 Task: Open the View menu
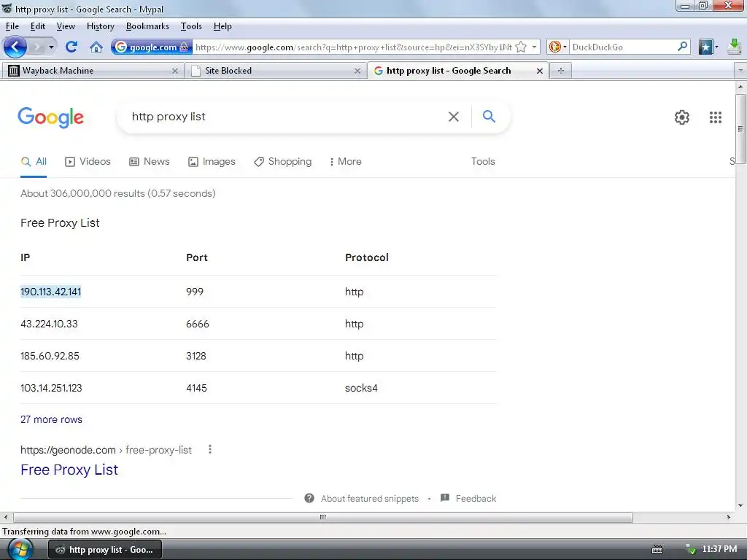66,26
